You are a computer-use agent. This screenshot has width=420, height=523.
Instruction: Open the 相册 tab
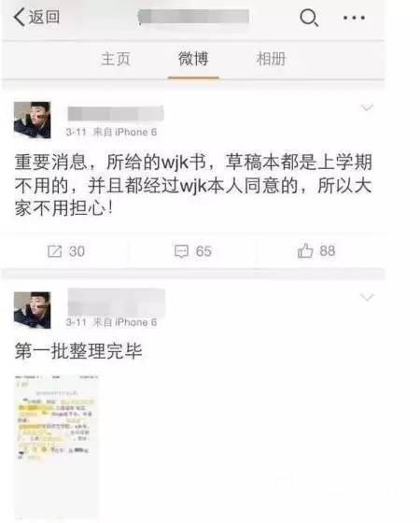click(271, 59)
